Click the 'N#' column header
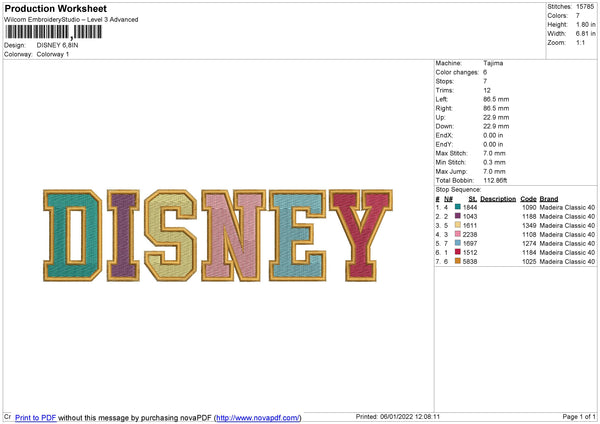 (448, 199)
